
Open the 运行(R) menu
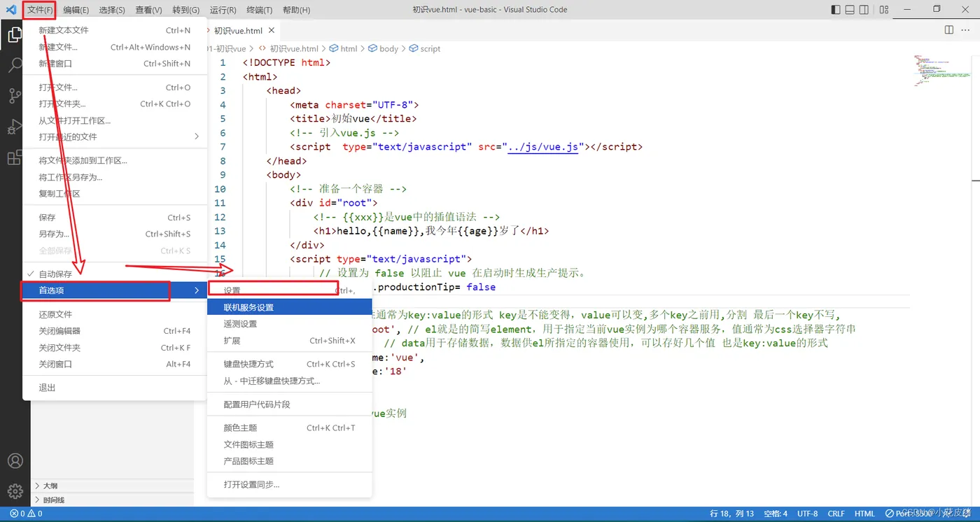point(223,10)
